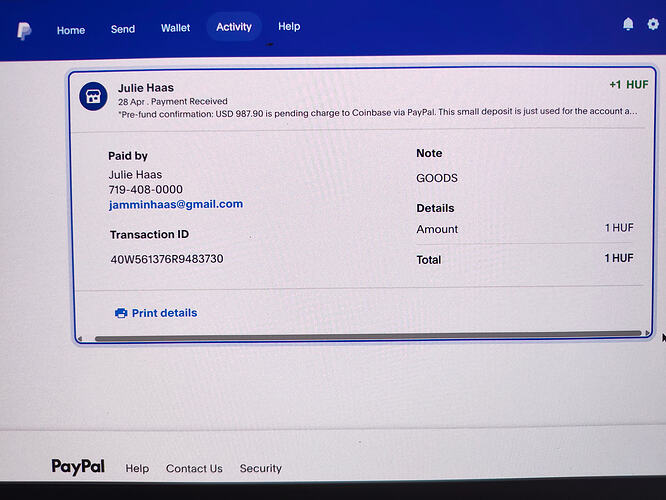Go to the Home tab
The width and height of the screenshot is (666, 500).
71,31
